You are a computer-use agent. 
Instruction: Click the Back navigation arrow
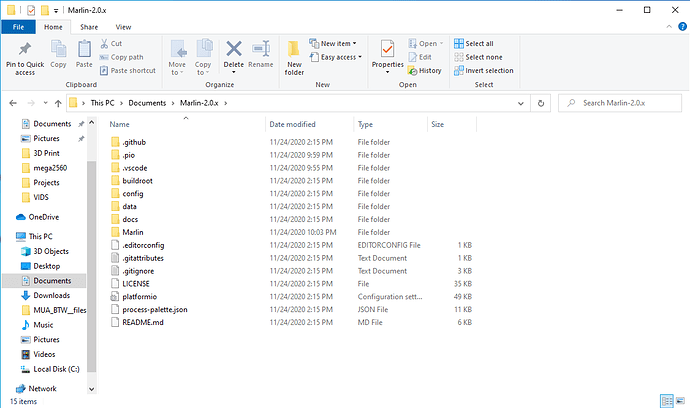point(13,103)
